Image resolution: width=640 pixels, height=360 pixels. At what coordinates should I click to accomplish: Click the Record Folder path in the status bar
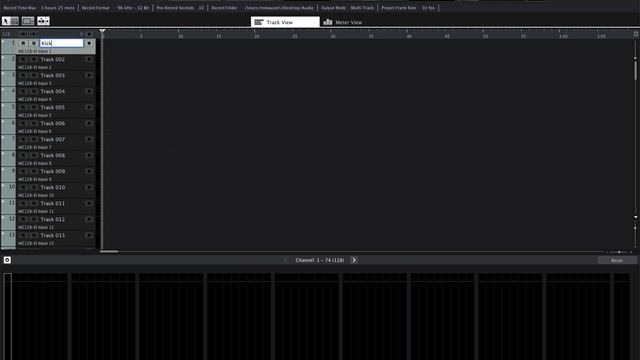tap(279, 8)
